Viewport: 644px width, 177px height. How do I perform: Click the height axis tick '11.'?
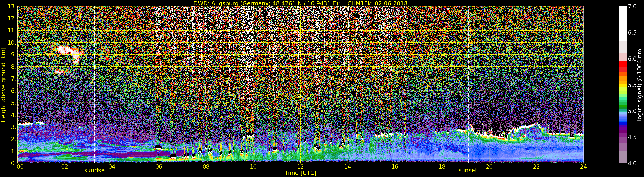(12, 31)
